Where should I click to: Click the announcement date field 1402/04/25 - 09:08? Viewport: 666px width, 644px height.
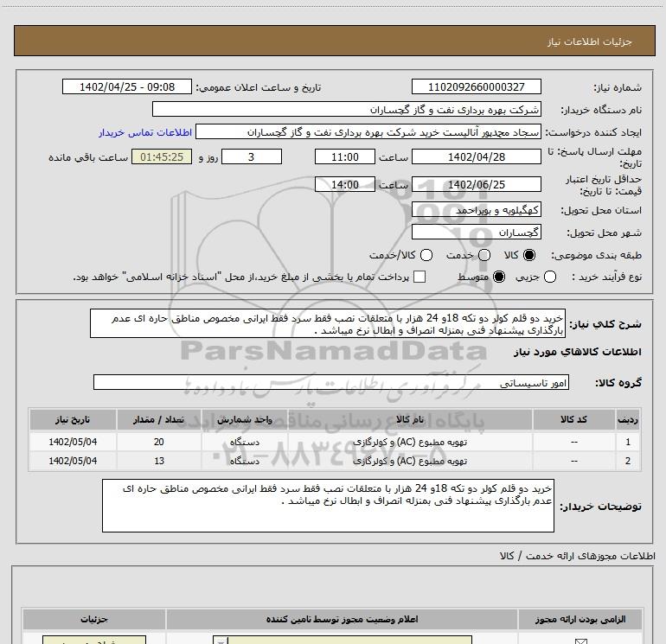[127, 87]
